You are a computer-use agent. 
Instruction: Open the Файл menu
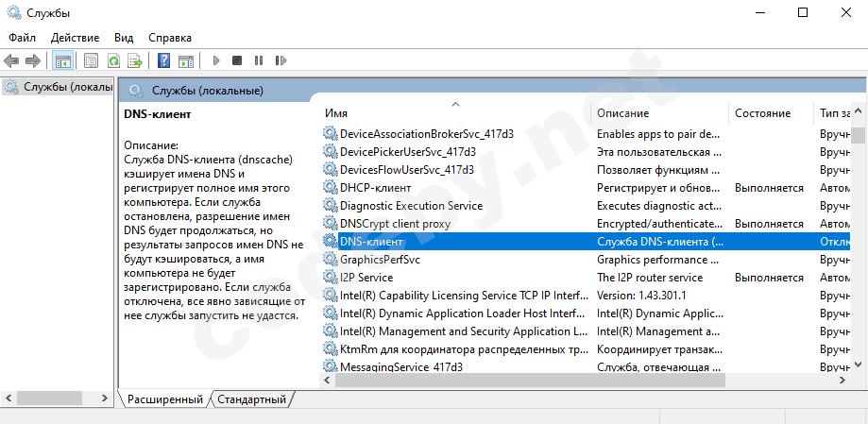[22, 38]
